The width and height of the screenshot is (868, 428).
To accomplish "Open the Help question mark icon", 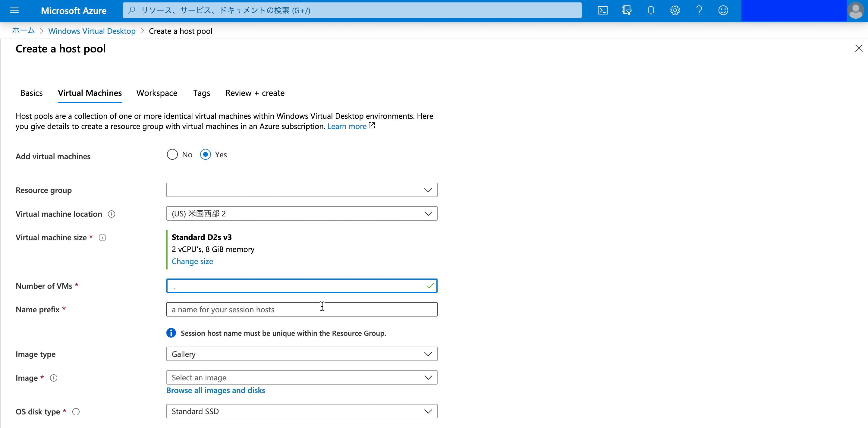I will pyautogui.click(x=699, y=11).
